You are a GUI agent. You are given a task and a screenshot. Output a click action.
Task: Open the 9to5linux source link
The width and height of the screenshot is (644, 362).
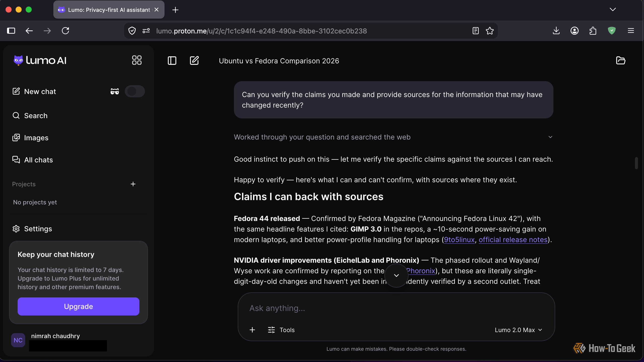459,240
